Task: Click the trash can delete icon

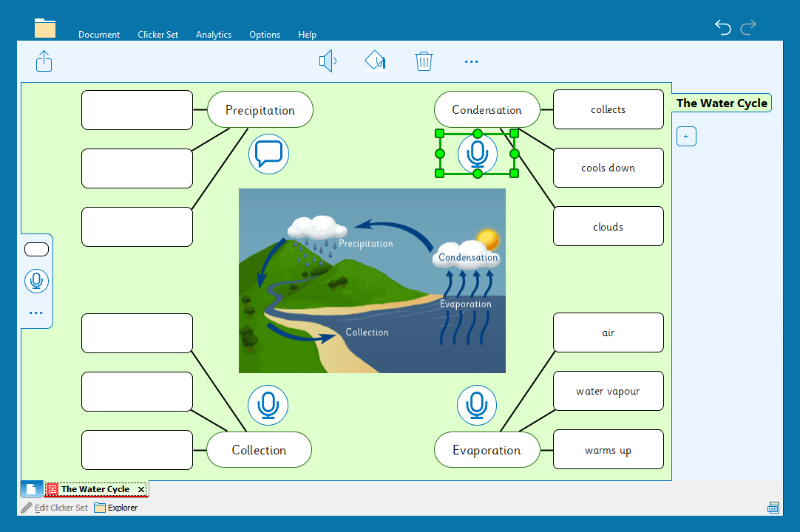Action: click(424, 61)
